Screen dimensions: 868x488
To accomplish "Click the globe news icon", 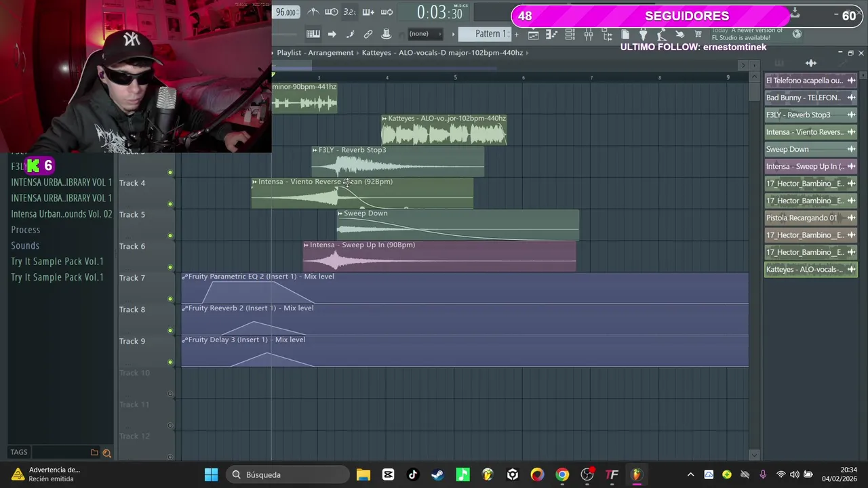I will (797, 34).
